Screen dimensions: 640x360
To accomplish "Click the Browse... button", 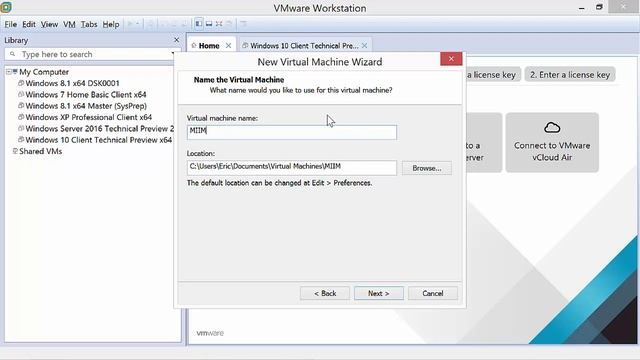I will 427,168.
